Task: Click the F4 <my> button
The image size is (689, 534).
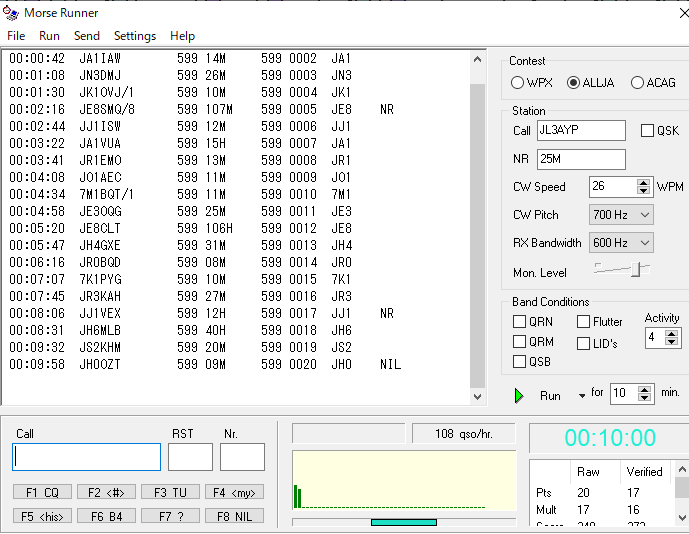Action: click(x=234, y=492)
